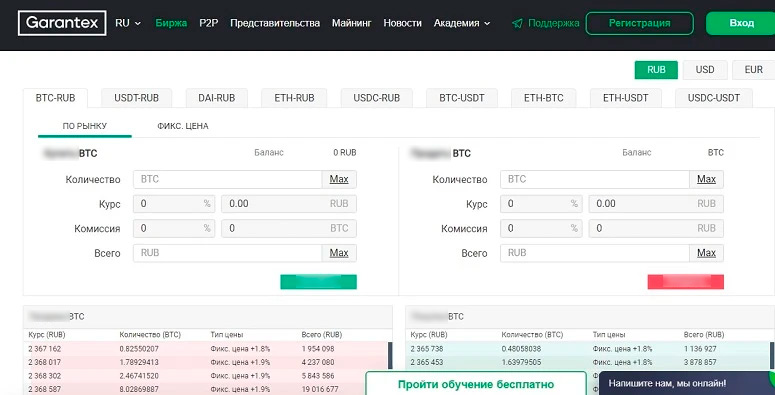Viewport: 775px width, 395px height.
Task: Focus the buy Количество BTC input
Action: coord(228,179)
